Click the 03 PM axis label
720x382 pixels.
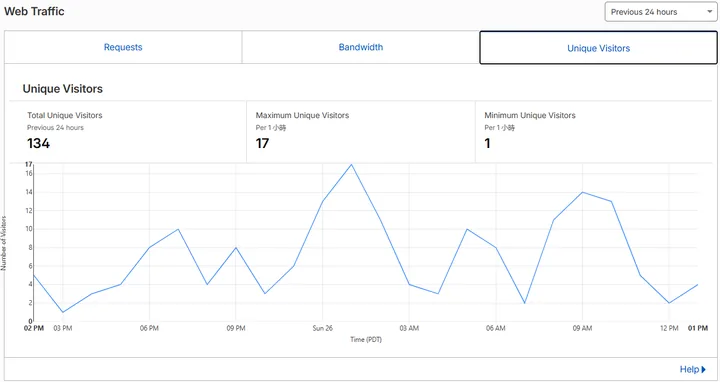pyautogui.click(x=62, y=328)
